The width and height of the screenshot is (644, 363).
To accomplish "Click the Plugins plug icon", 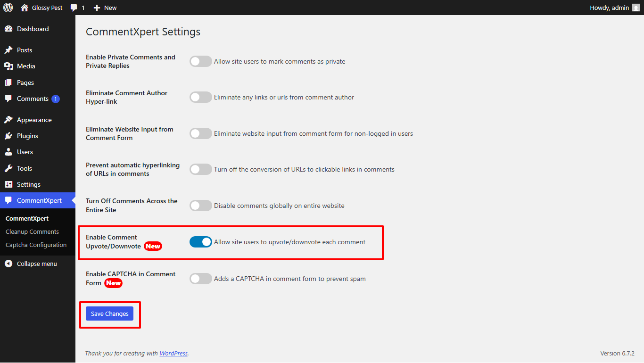I will click(8, 136).
